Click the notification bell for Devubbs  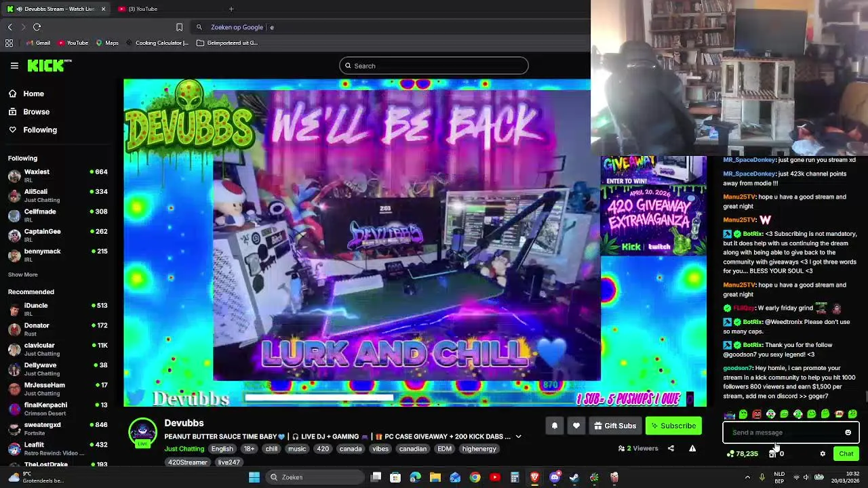tap(554, 426)
